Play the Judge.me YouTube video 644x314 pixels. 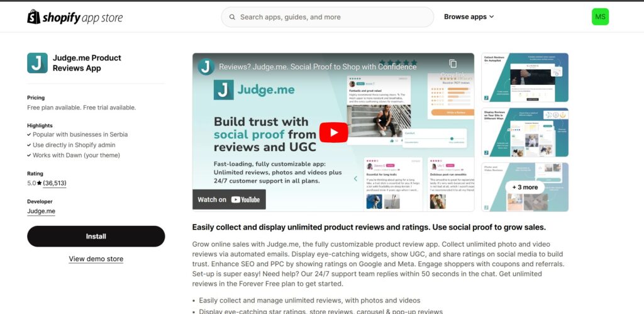point(333,132)
